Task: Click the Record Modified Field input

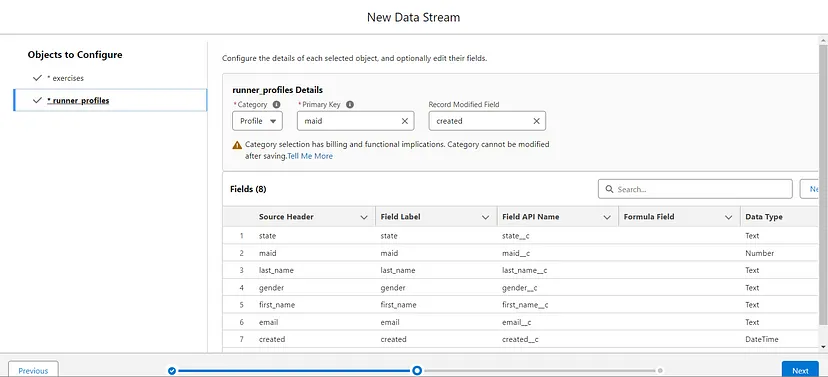Action: pos(487,121)
